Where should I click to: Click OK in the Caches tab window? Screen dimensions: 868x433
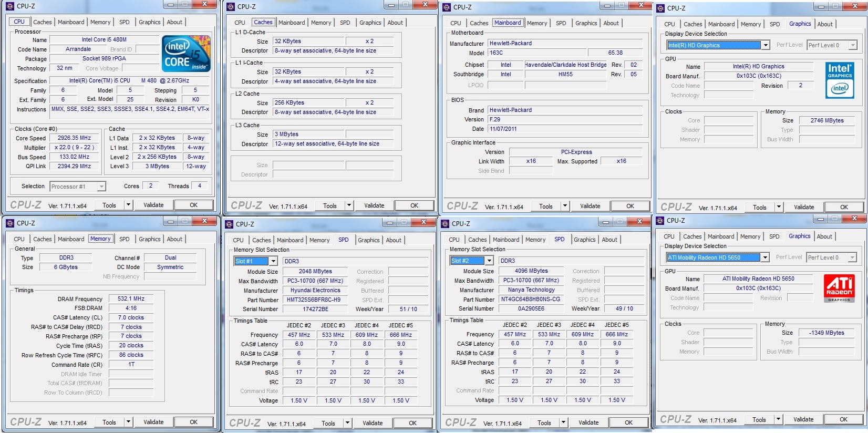click(x=415, y=205)
